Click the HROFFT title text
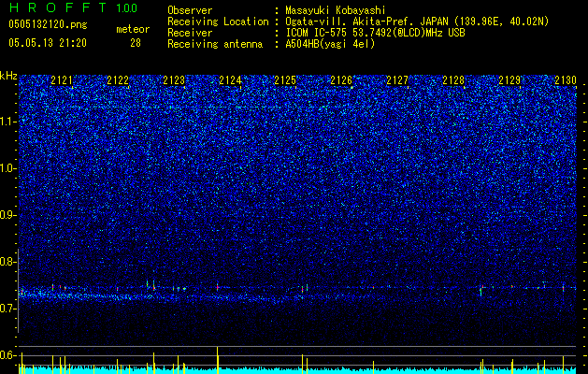This screenshot has height=374, width=588. pos(58,7)
